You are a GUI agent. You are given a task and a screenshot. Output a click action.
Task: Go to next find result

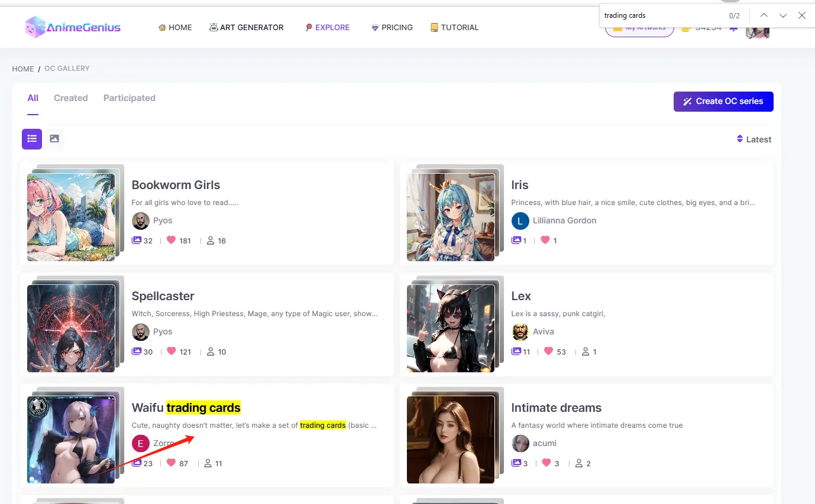[783, 16]
